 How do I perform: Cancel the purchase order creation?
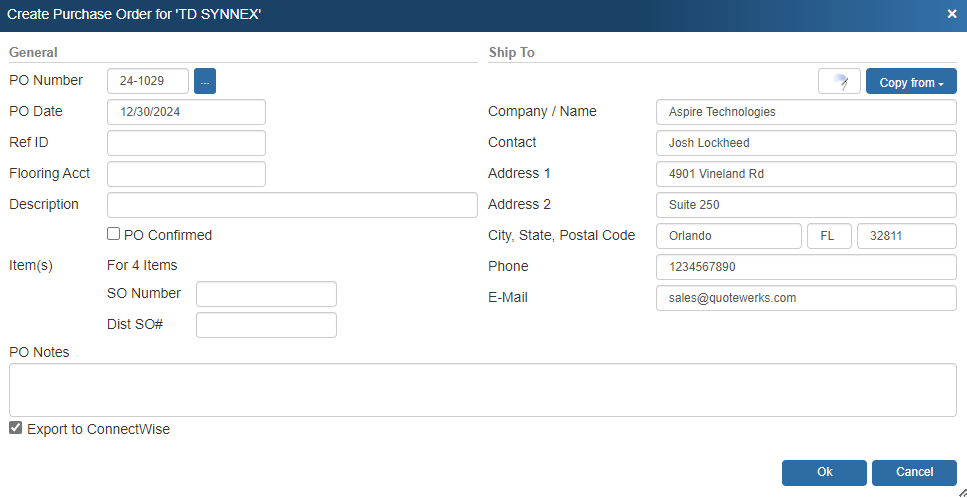coord(914,472)
